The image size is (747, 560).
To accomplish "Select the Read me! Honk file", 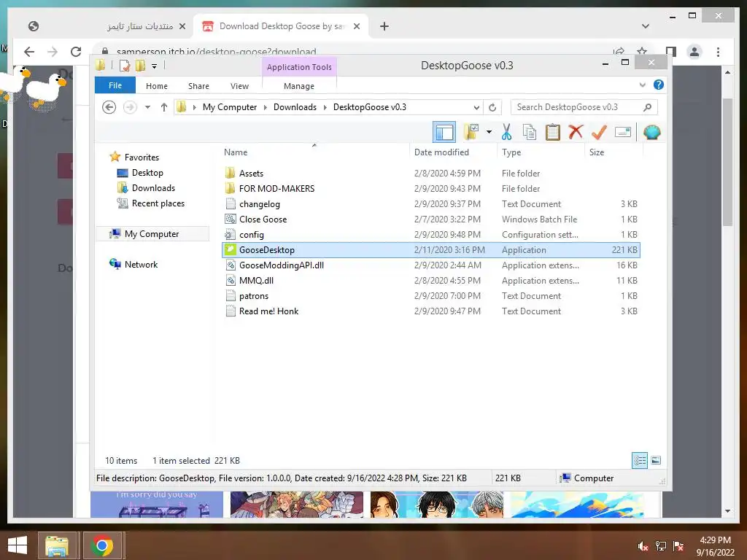I will coord(268,311).
